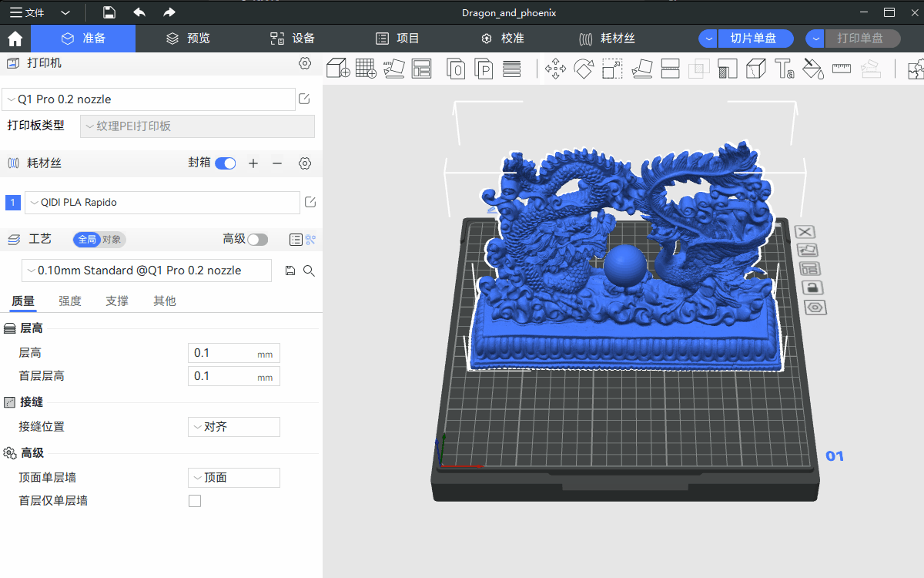Enable the 高级 advanced mode switch
This screenshot has height=578, width=924.
pos(257,240)
